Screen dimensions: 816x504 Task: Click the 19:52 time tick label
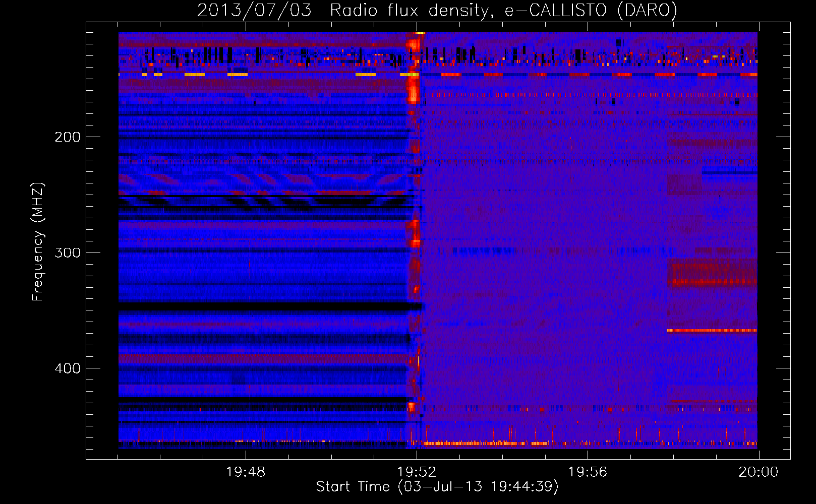click(417, 472)
